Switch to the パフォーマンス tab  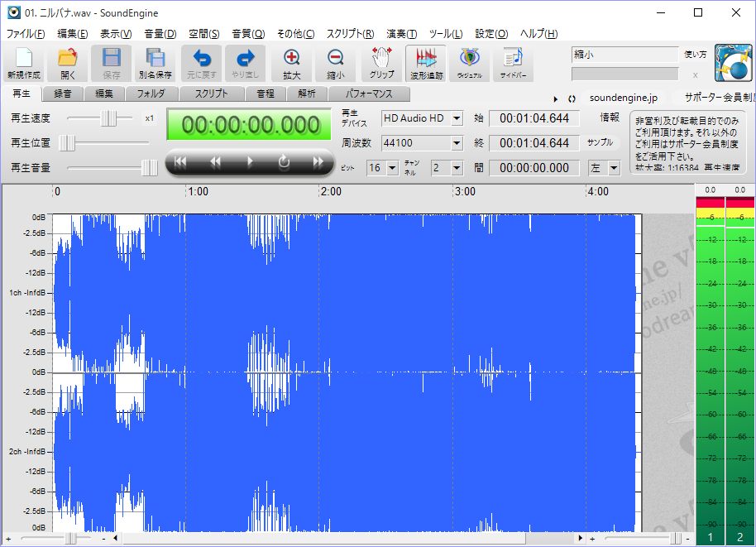click(x=369, y=94)
